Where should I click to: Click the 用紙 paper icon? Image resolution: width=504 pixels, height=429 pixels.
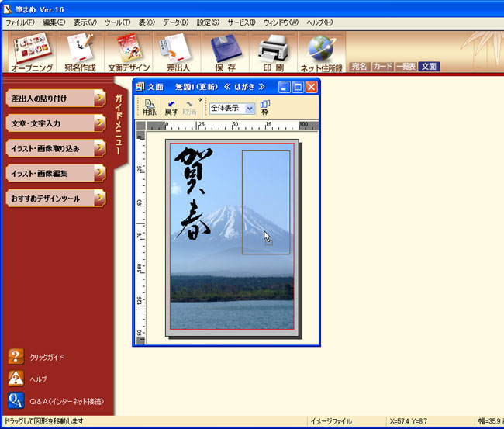point(149,108)
